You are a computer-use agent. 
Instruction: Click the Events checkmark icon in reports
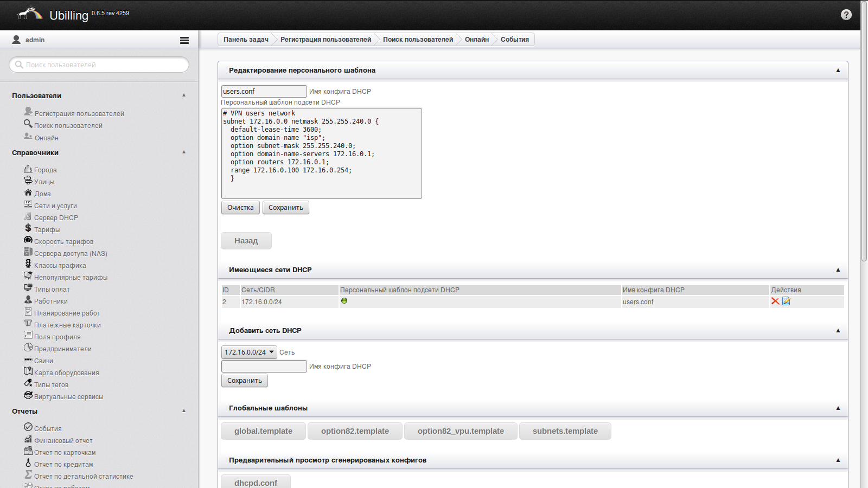28,427
